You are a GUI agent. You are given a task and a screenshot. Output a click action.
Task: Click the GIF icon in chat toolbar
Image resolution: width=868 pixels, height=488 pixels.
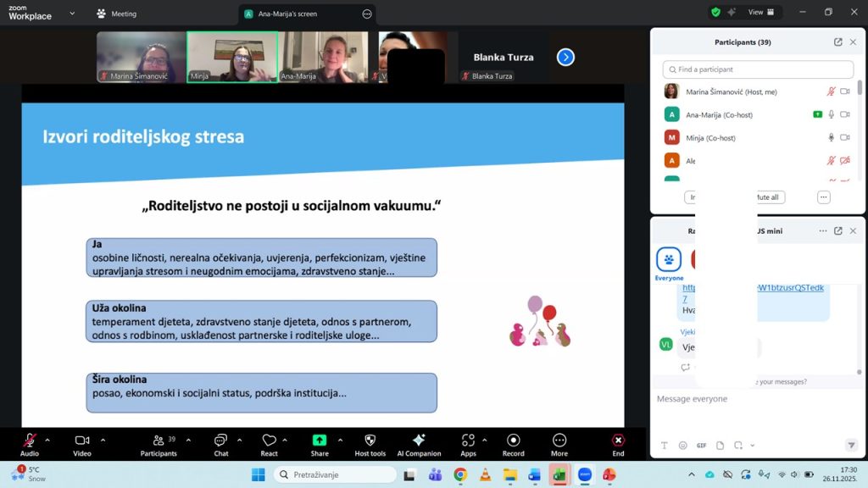click(701, 446)
